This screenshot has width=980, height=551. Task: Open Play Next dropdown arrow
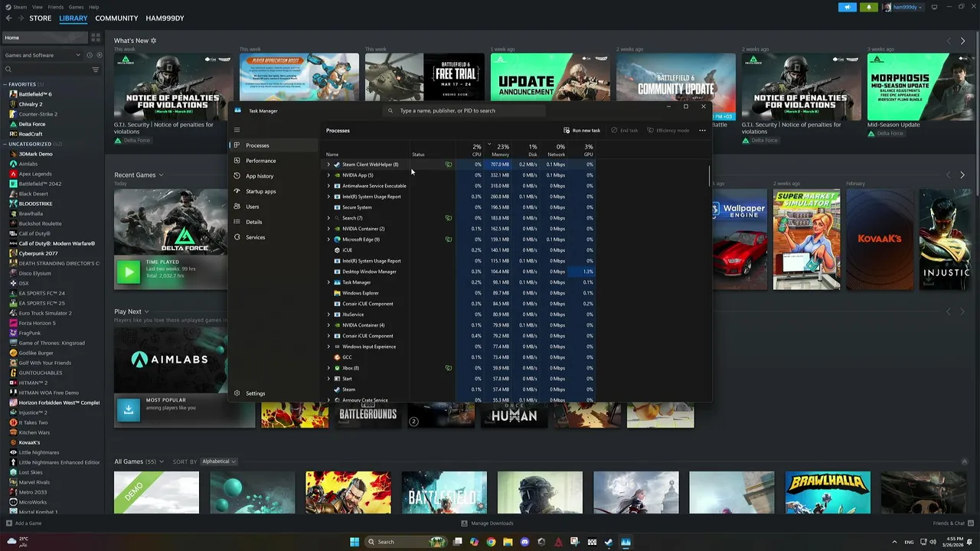click(146, 311)
